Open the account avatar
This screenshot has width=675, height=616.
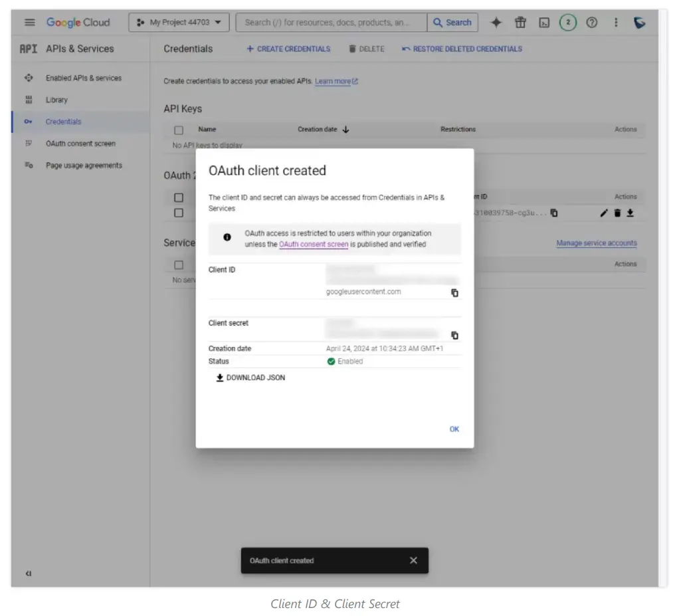coord(639,23)
